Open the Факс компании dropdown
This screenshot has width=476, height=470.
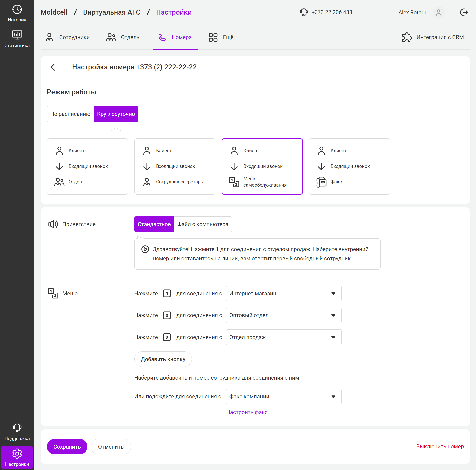(284, 397)
